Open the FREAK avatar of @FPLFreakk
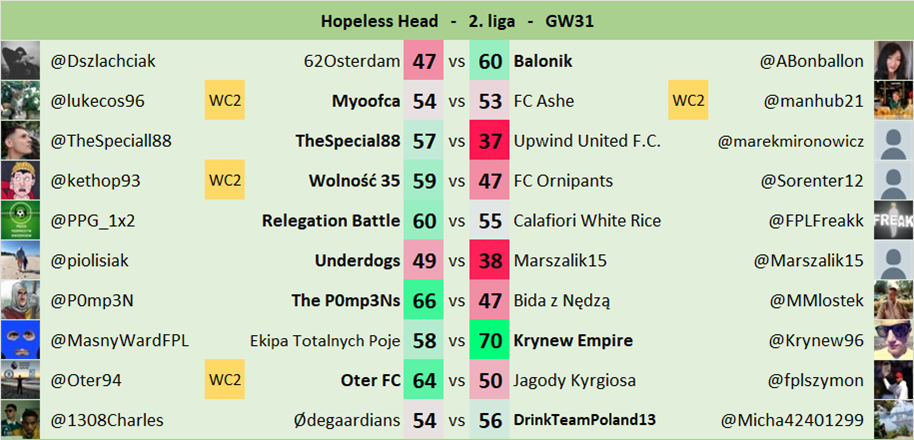The image size is (914, 440). point(893,220)
